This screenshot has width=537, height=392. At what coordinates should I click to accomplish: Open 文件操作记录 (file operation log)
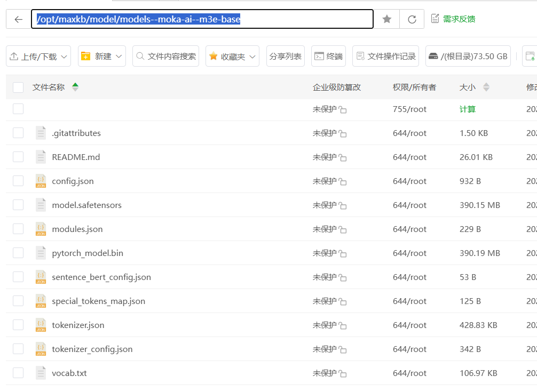click(x=385, y=55)
